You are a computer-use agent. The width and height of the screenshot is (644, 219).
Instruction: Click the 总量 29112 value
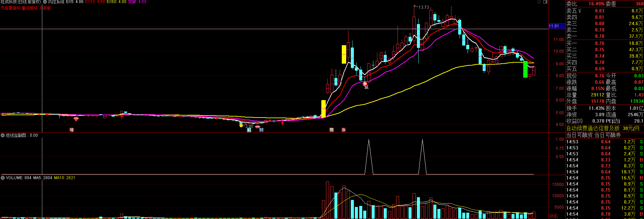pos(598,95)
